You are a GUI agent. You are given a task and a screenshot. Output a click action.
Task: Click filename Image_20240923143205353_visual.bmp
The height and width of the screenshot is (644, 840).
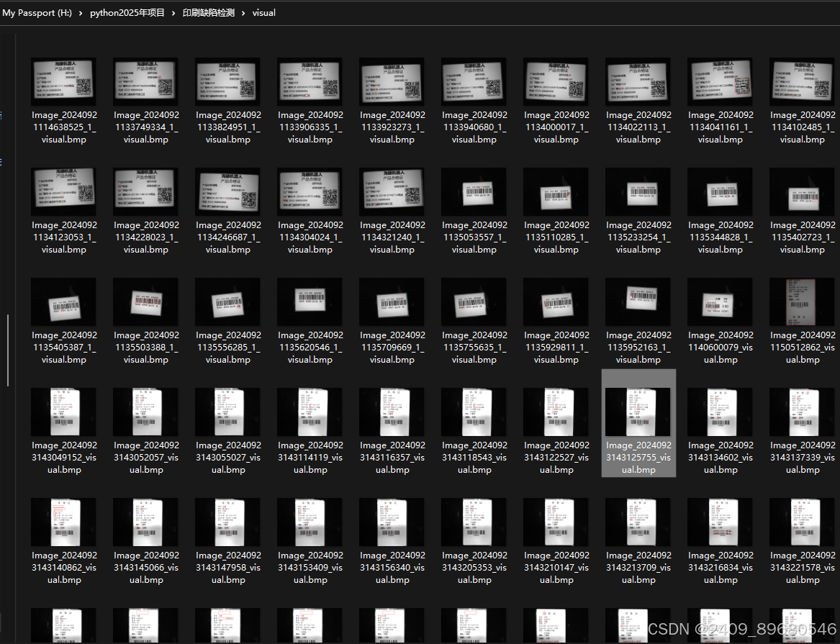(474, 568)
